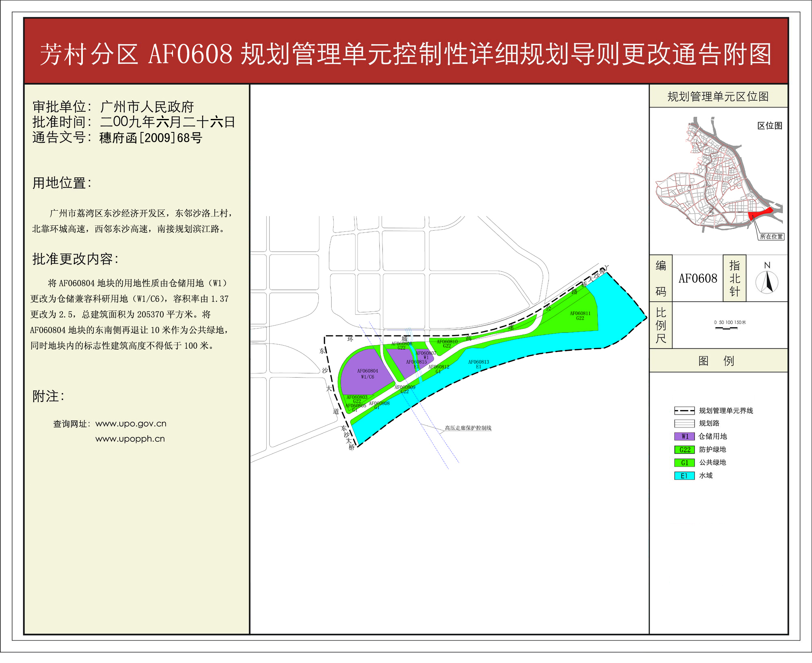The width and height of the screenshot is (812, 663).
Task: Open the www.upopph.cn link
Action: click(130, 439)
